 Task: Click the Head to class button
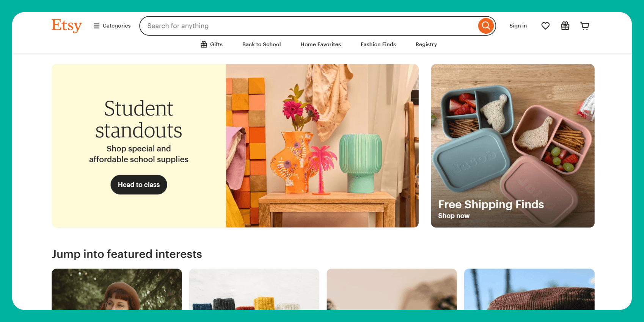pos(139,184)
